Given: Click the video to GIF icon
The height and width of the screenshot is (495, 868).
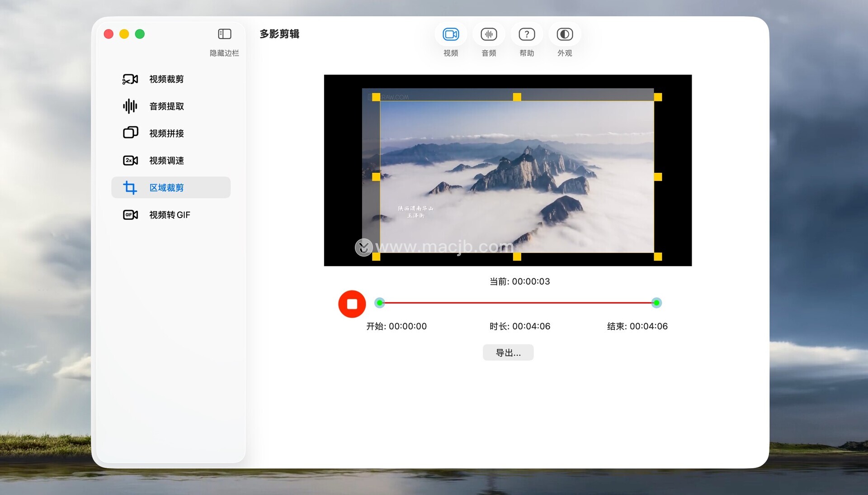Looking at the screenshot, I should pyautogui.click(x=130, y=214).
